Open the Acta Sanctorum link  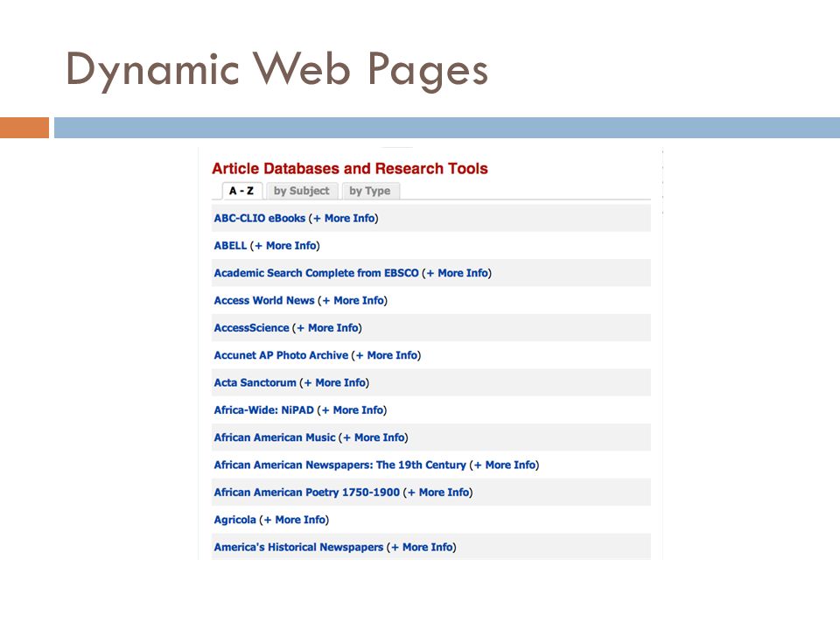[255, 382]
